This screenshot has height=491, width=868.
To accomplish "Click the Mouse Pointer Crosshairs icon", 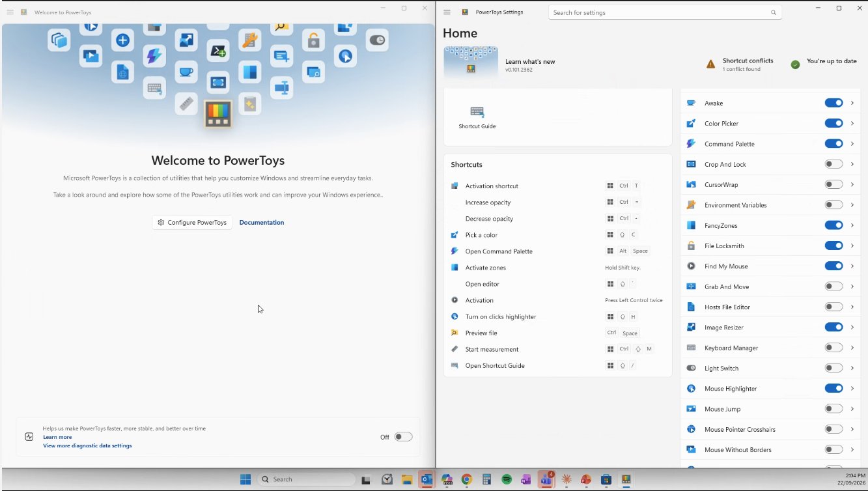I will (691, 430).
